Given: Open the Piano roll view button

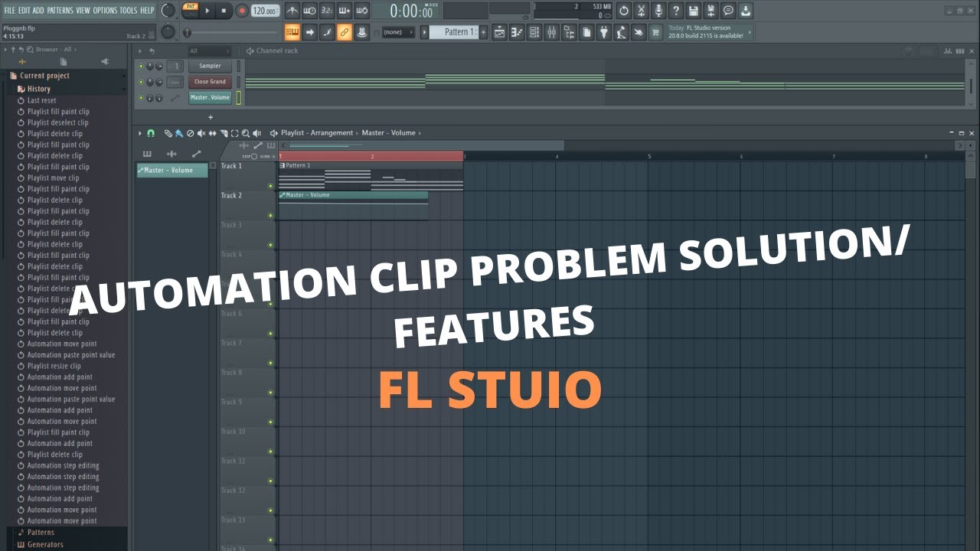Looking at the screenshot, I should (516, 32).
